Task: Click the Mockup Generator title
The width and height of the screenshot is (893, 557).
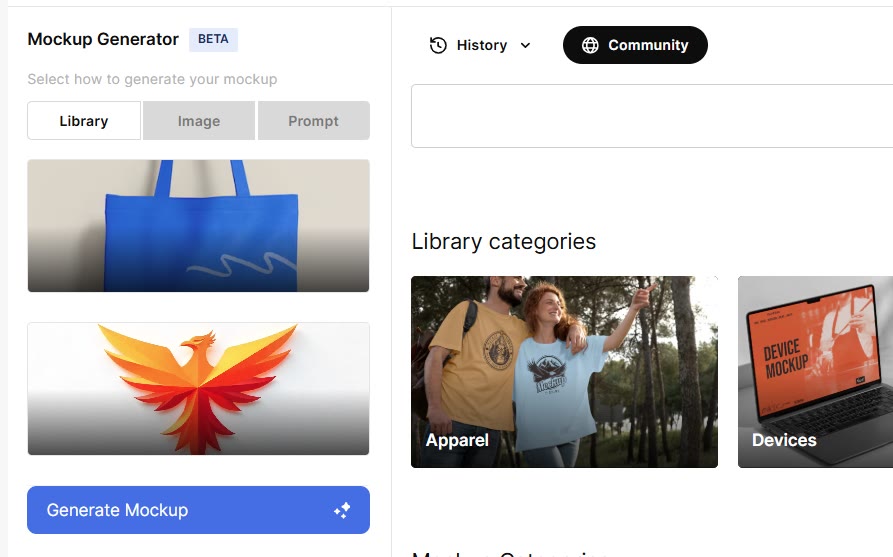Action: (103, 39)
